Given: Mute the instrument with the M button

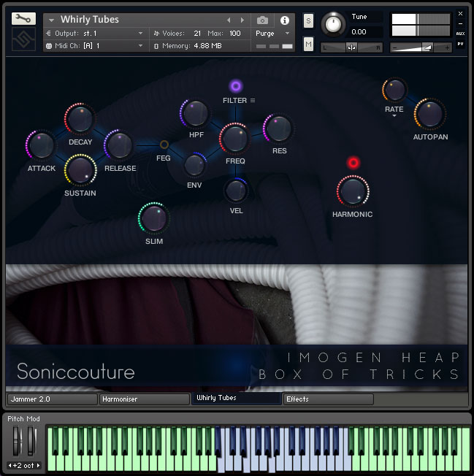Looking at the screenshot, I should click(308, 45).
